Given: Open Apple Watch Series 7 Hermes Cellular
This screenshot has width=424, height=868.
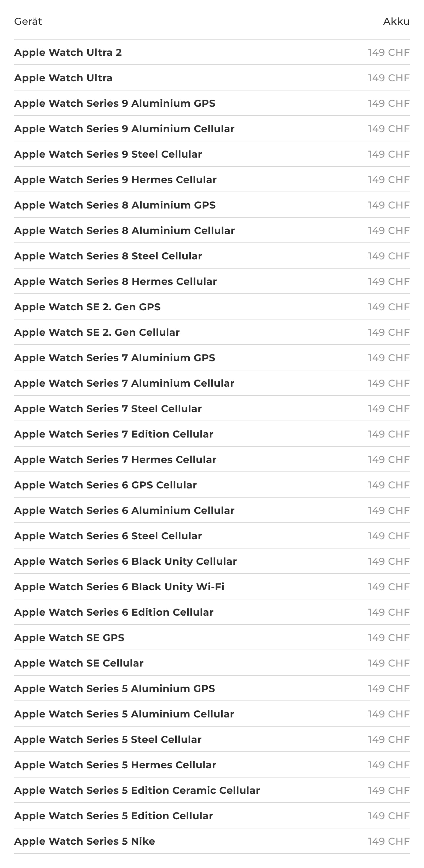Looking at the screenshot, I should coord(115,459).
